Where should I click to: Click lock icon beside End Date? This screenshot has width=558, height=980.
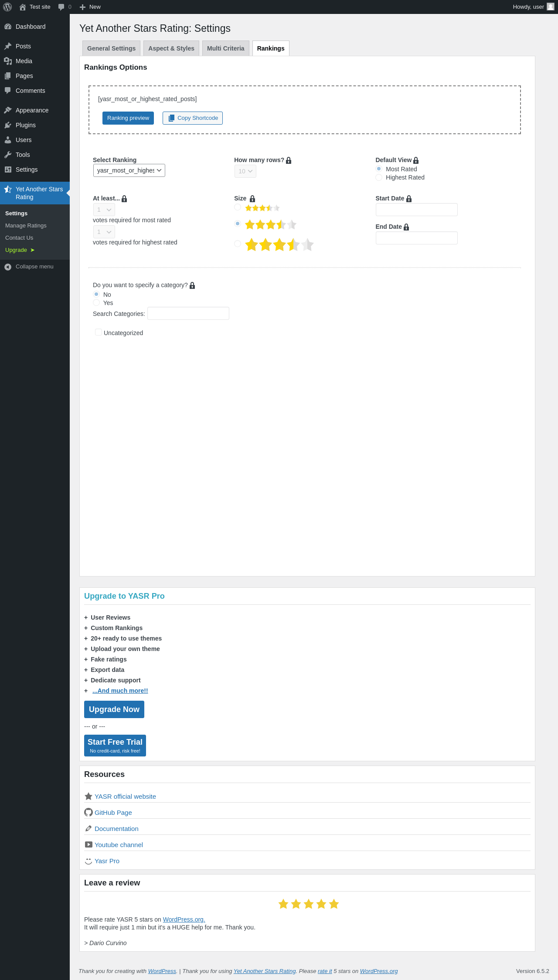coord(406,227)
